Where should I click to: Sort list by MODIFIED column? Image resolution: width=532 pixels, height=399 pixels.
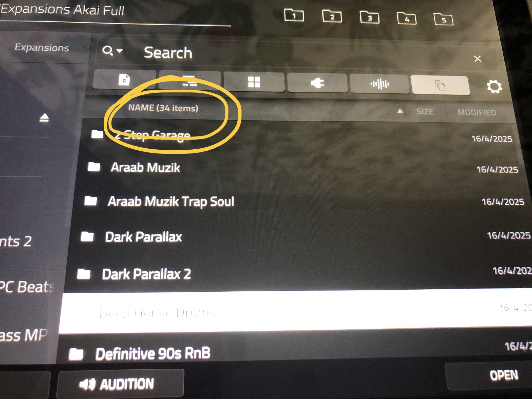coord(477,112)
